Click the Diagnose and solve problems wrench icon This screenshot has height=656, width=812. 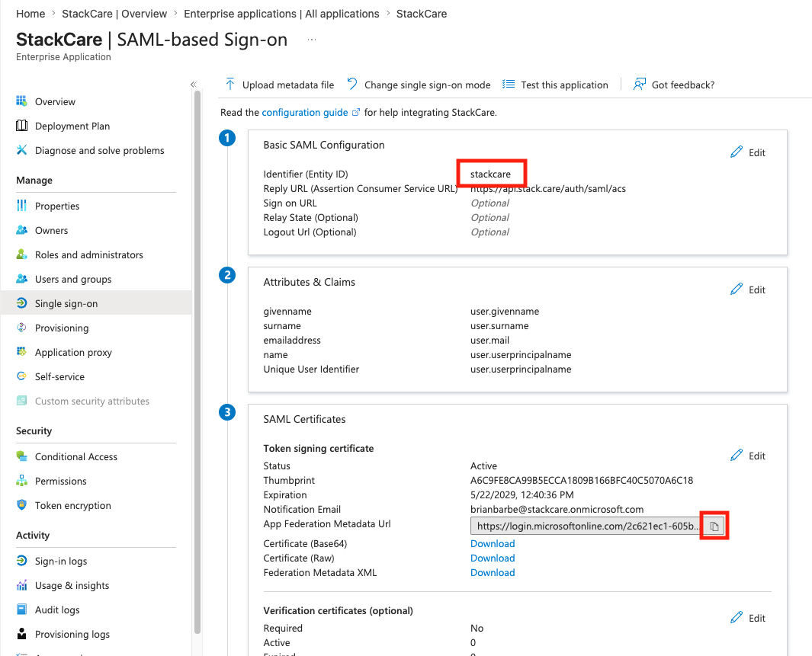coord(21,149)
